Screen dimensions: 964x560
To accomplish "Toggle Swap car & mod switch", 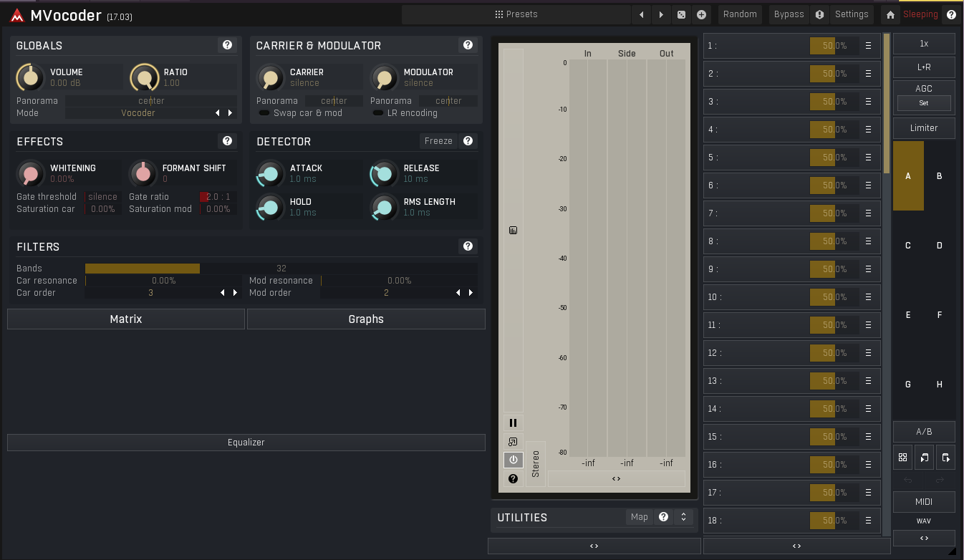I will tap(264, 113).
